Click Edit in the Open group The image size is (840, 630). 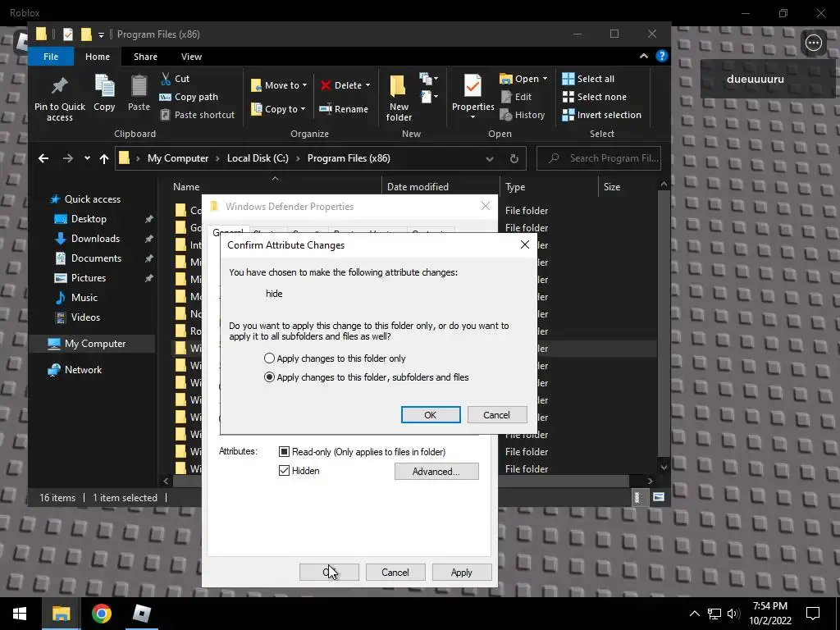(x=516, y=97)
